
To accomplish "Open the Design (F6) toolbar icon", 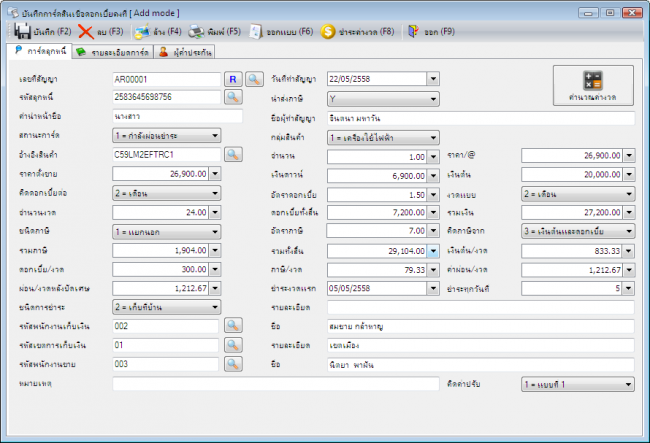I will pos(257,31).
